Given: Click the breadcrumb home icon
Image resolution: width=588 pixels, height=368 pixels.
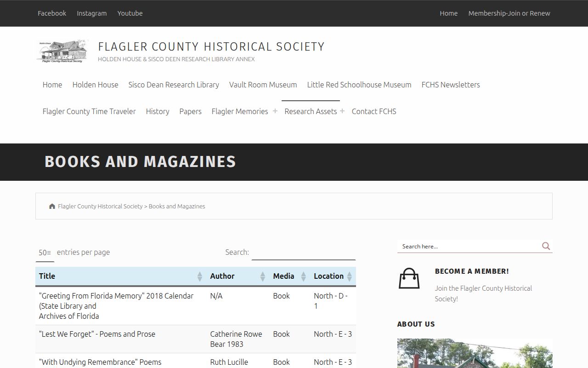Looking at the screenshot, I should (x=52, y=206).
